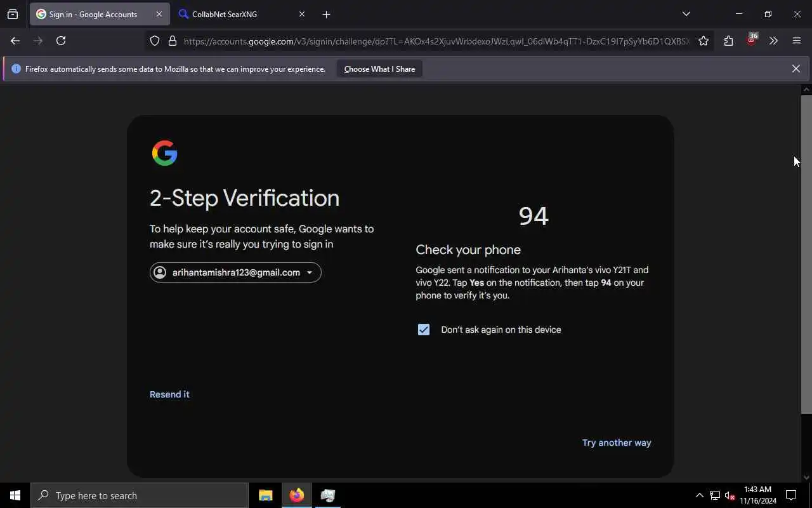Click the info icon in notification bar
Screen dimensions: 812x508
coord(16,69)
